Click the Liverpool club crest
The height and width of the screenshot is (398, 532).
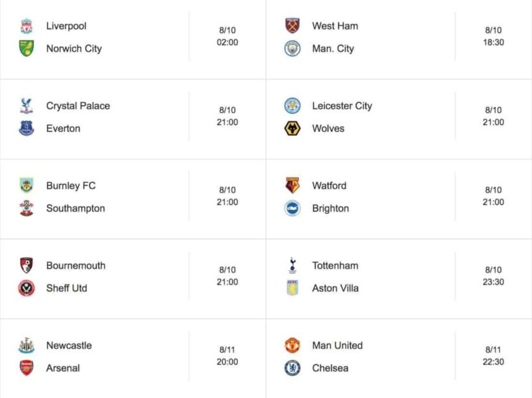(x=26, y=27)
